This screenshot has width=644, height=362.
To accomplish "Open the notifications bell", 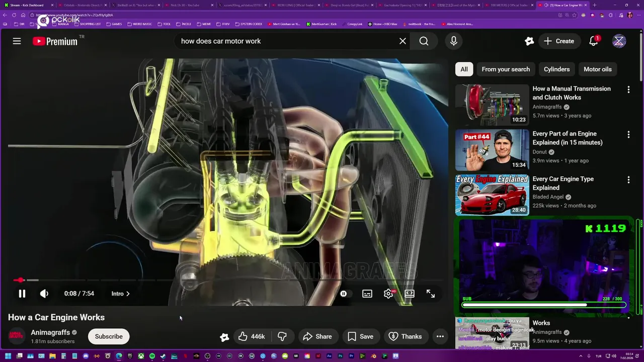I will click(594, 41).
